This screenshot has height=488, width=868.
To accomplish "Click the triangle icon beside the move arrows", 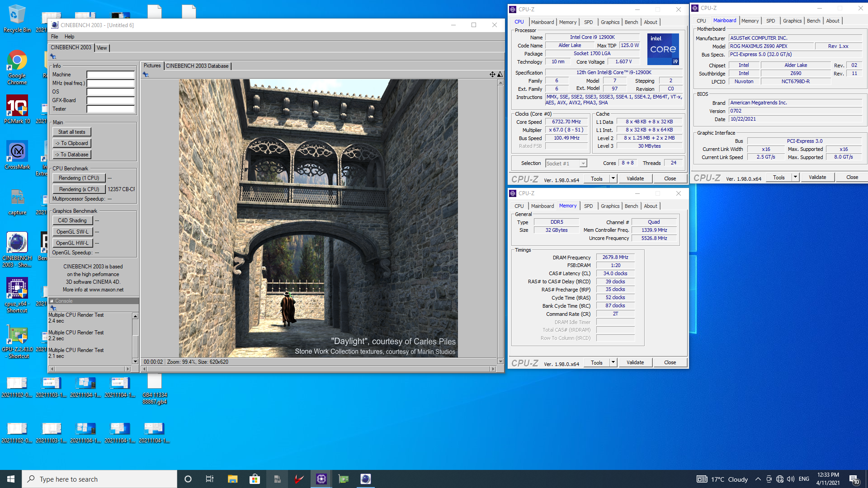I will (500, 74).
